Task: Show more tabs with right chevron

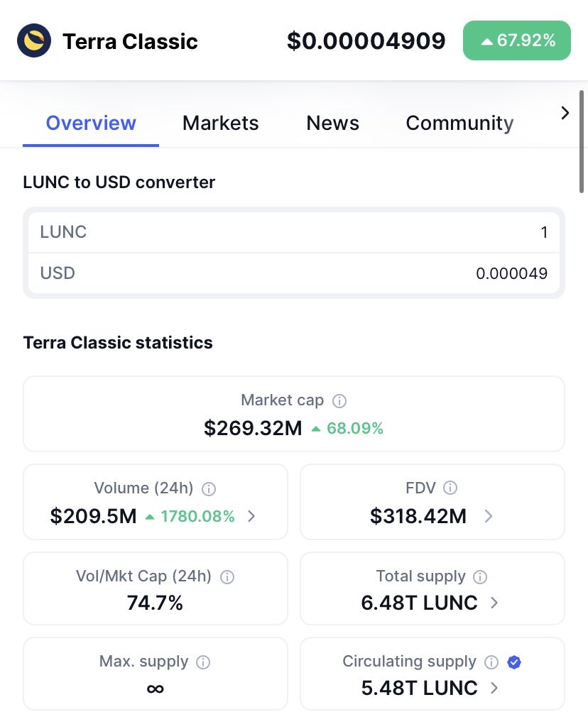Action: [565, 113]
